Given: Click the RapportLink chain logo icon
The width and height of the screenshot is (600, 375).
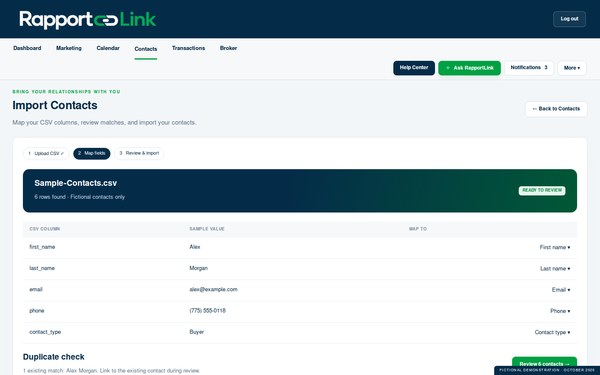Looking at the screenshot, I should (x=106, y=21).
